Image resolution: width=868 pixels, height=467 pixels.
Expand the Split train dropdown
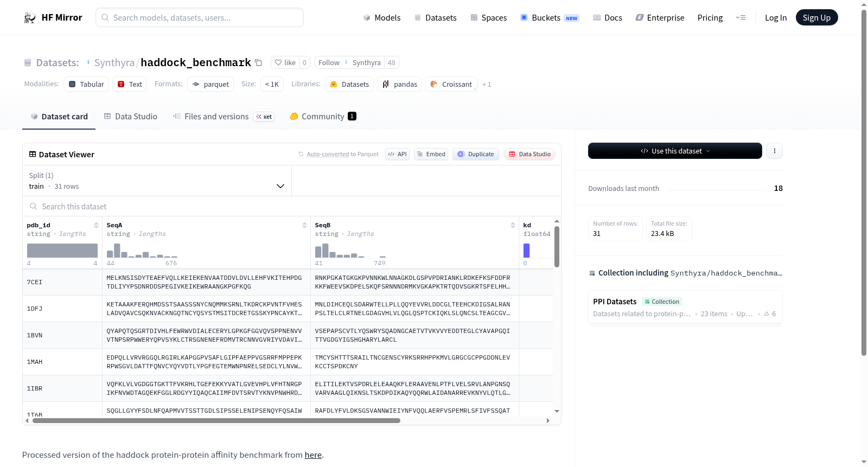(157, 181)
